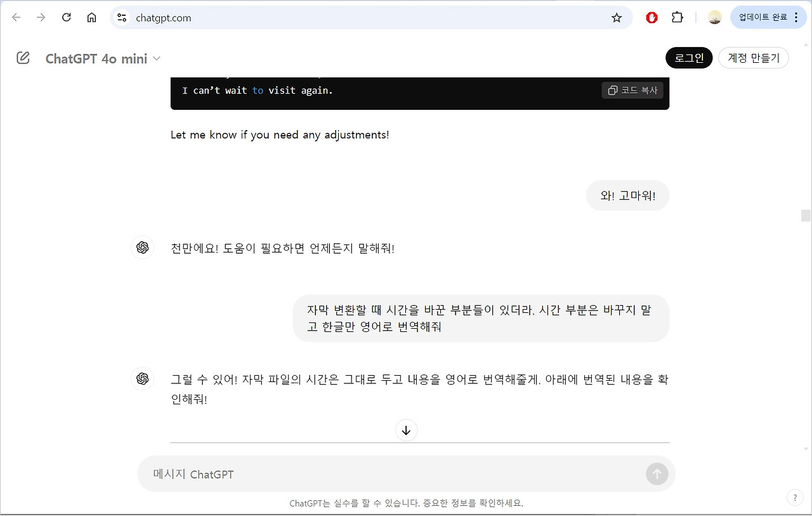The height and width of the screenshot is (516, 812).
Task: Click the 로그인 button
Action: 689,58
